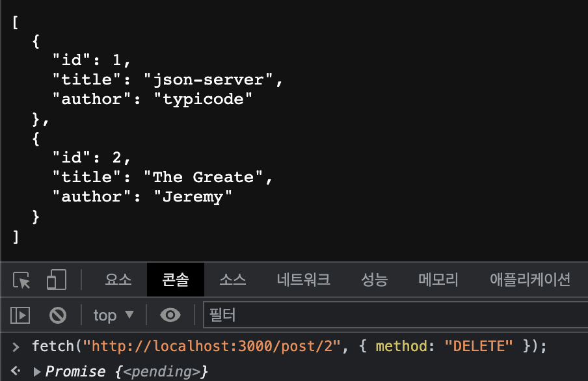Click the "DELETE" method string

479,346
